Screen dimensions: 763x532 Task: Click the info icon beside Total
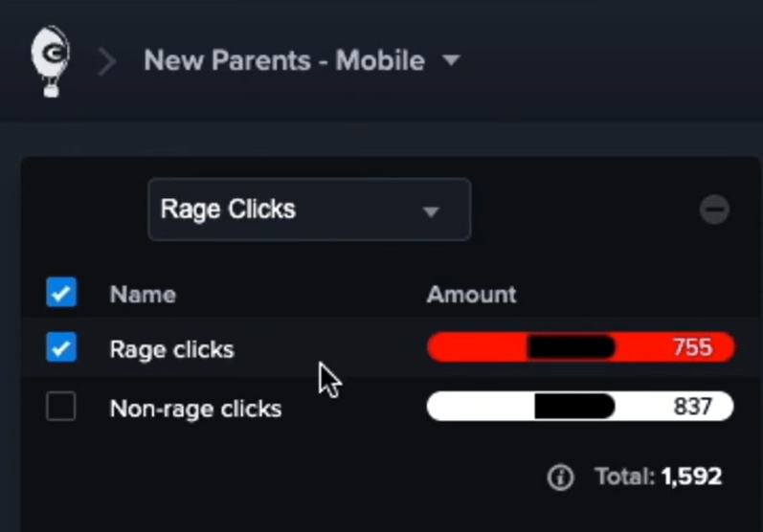(x=560, y=477)
